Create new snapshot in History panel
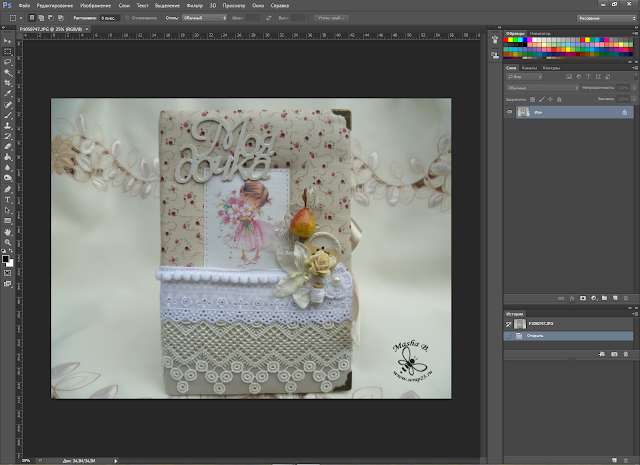Image resolution: width=640 pixels, height=465 pixels. click(614, 354)
